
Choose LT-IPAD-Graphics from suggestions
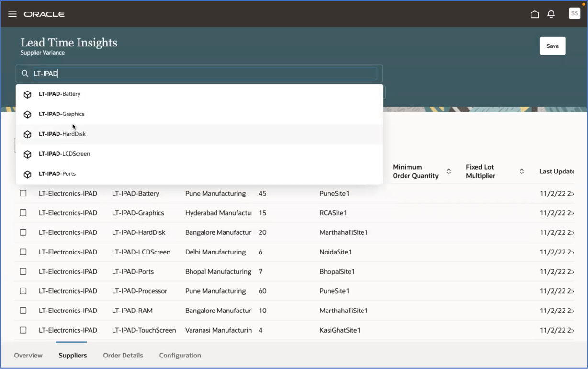click(x=199, y=114)
